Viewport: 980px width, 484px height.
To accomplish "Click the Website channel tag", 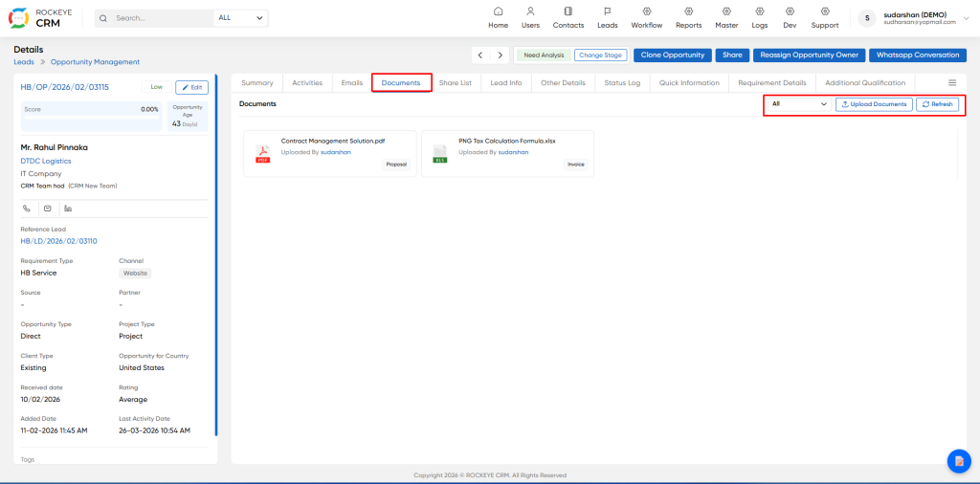I will (135, 273).
